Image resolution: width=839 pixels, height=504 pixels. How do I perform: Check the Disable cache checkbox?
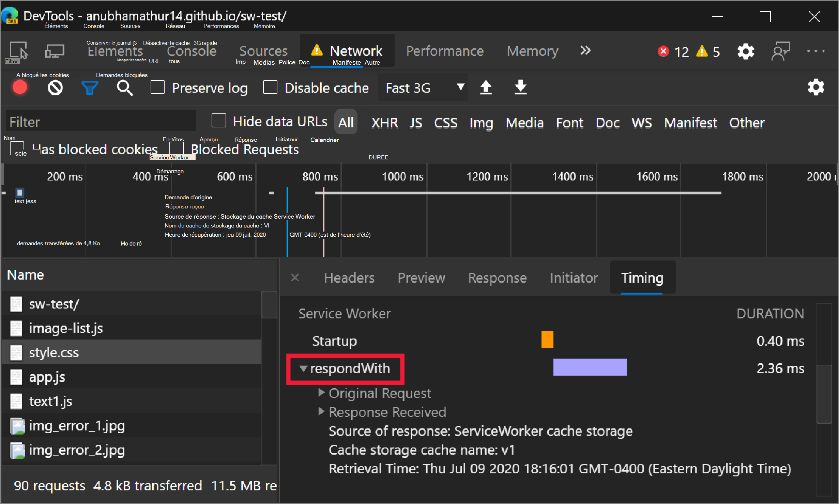[270, 87]
